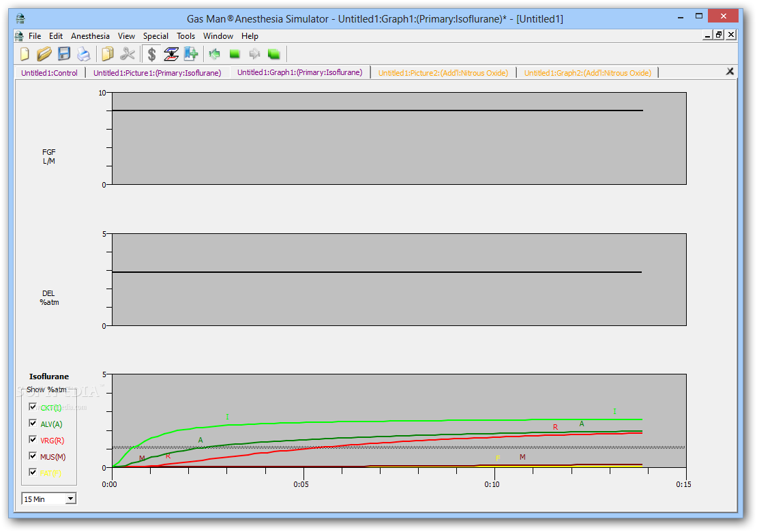
Task: Open the Edit menu
Action: coord(55,35)
